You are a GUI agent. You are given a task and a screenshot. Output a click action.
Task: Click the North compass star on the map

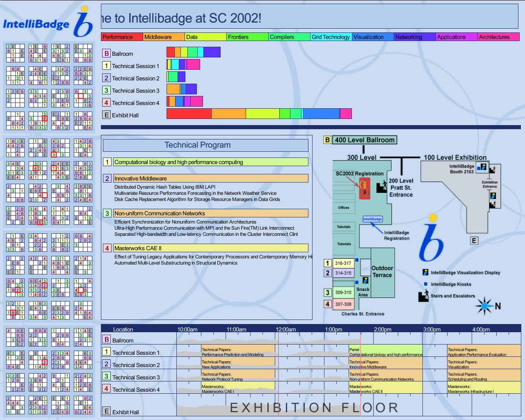pos(485,306)
